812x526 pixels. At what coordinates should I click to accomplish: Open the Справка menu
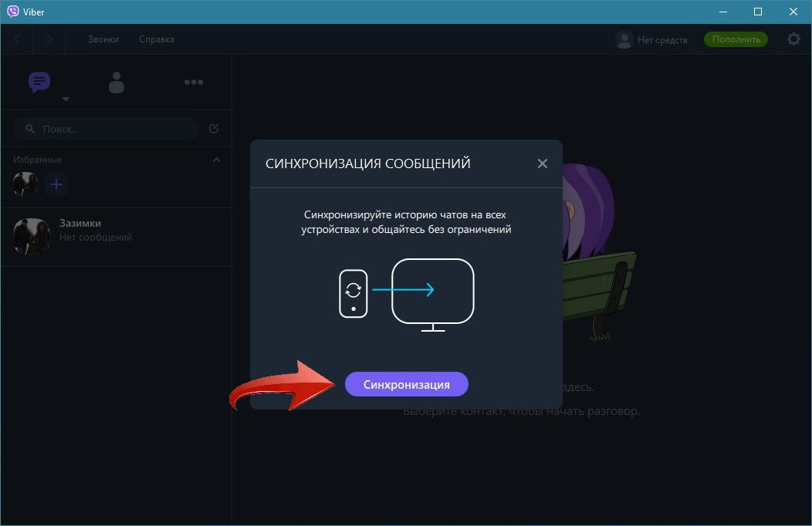[157, 39]
